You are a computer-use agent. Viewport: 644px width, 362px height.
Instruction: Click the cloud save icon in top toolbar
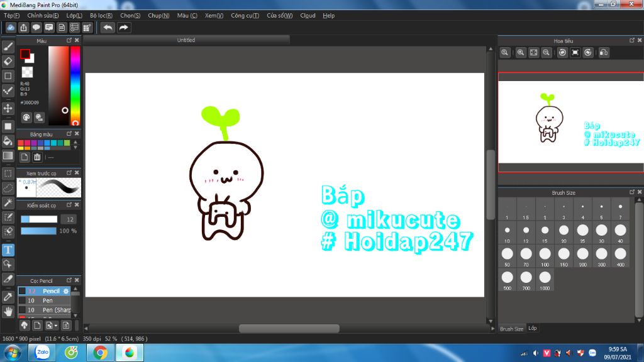coord(11,28)
